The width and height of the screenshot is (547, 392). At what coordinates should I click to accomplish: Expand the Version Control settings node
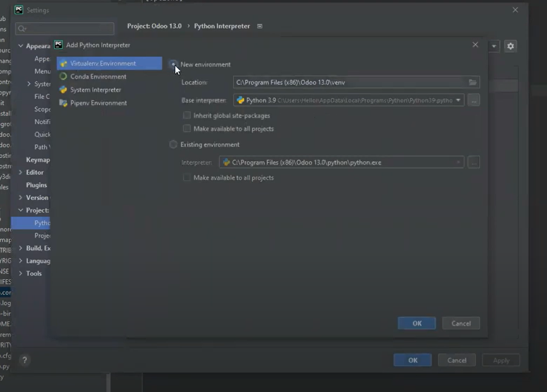[21, 197]
